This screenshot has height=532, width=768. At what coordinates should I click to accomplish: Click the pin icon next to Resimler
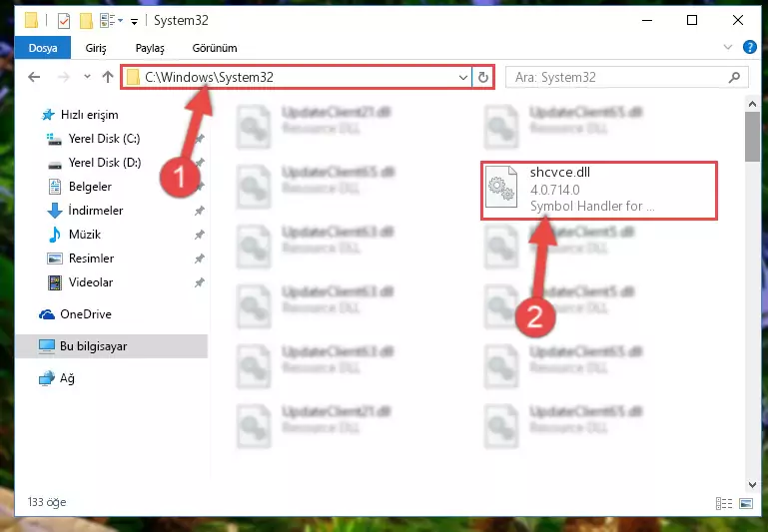[x=199, y=259]
